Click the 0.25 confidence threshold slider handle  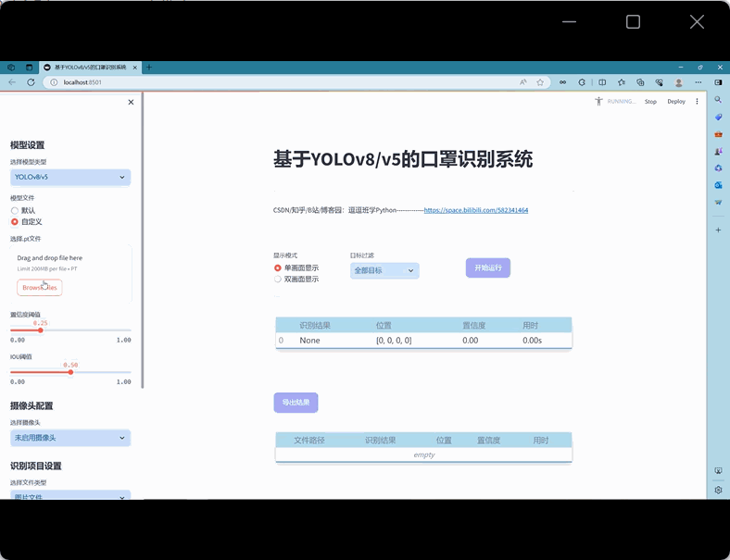point(41,330)
